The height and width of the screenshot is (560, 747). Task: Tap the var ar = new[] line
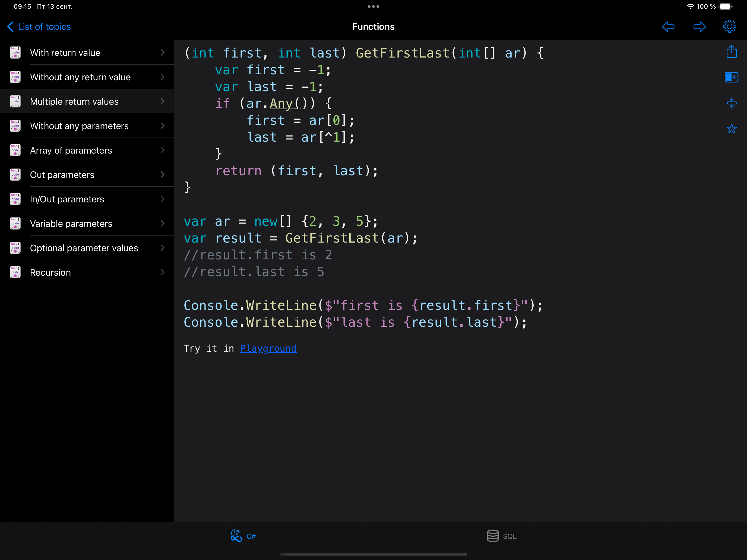281,221
